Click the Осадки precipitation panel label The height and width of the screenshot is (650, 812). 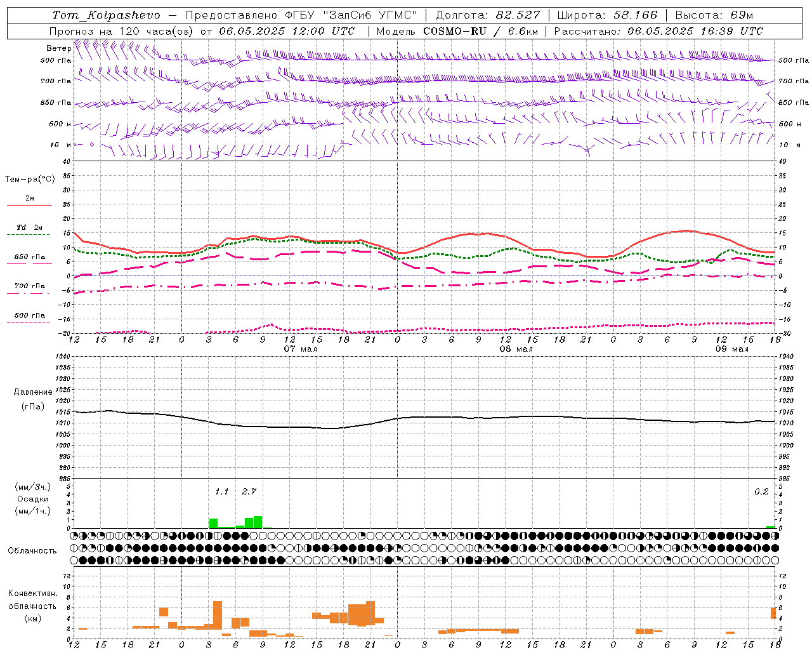pyautogui.click(x=33, y=499)
